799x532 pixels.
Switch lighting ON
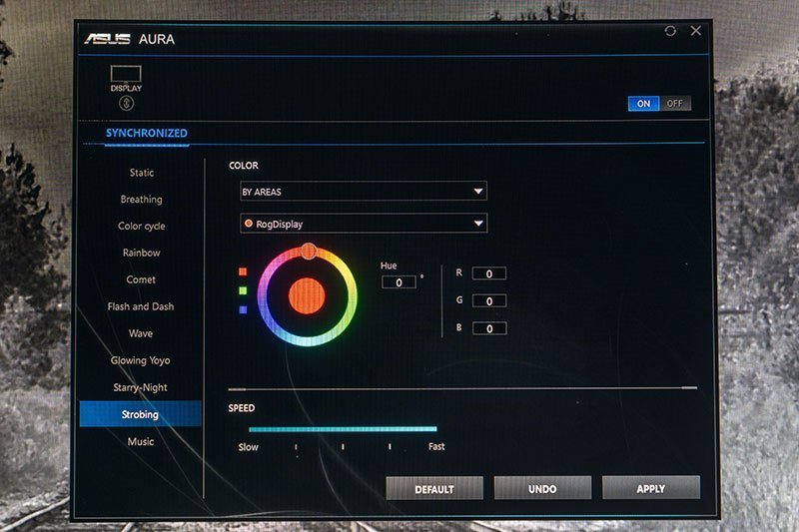tap(643, 104)
